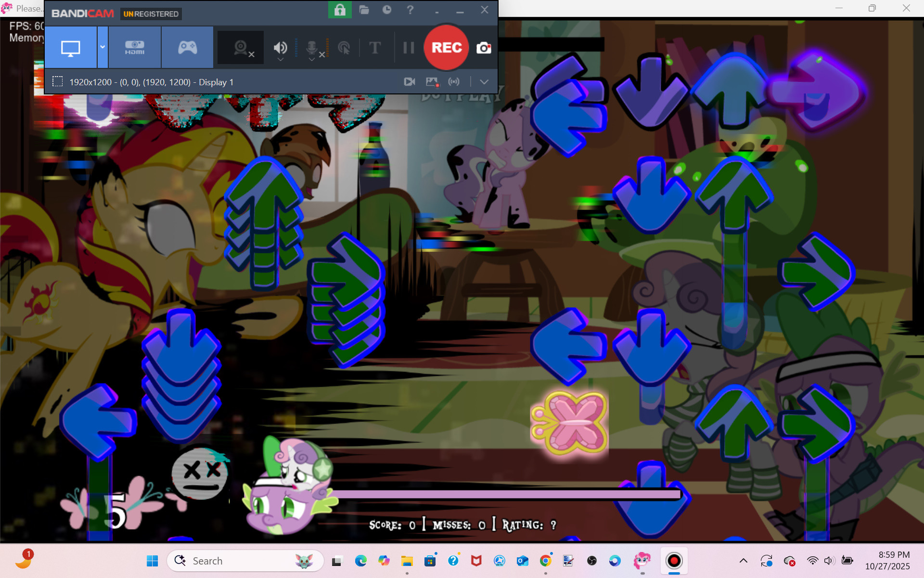
Task: Click the 1920x1200 Display 1 capture text
Action: [x=151, y=82]
